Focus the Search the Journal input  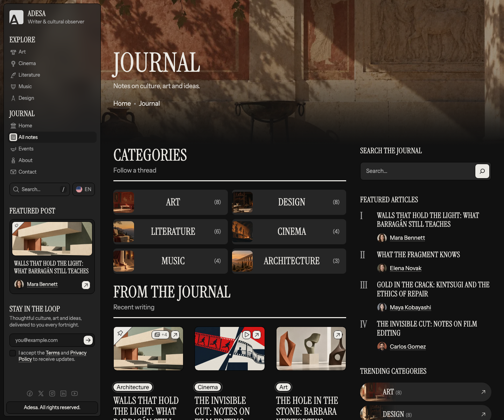click(x=418, y=171)
